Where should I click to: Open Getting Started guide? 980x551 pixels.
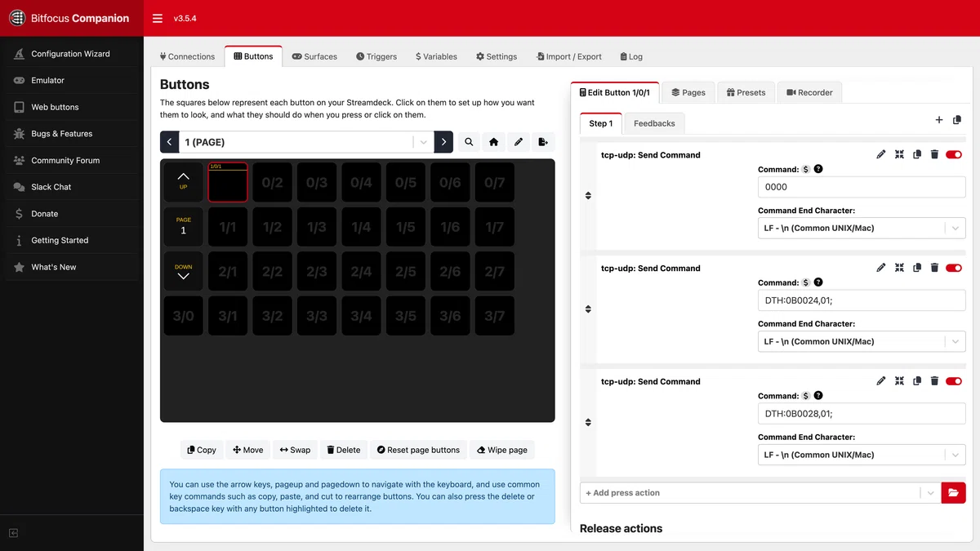[x=72, y=240]
